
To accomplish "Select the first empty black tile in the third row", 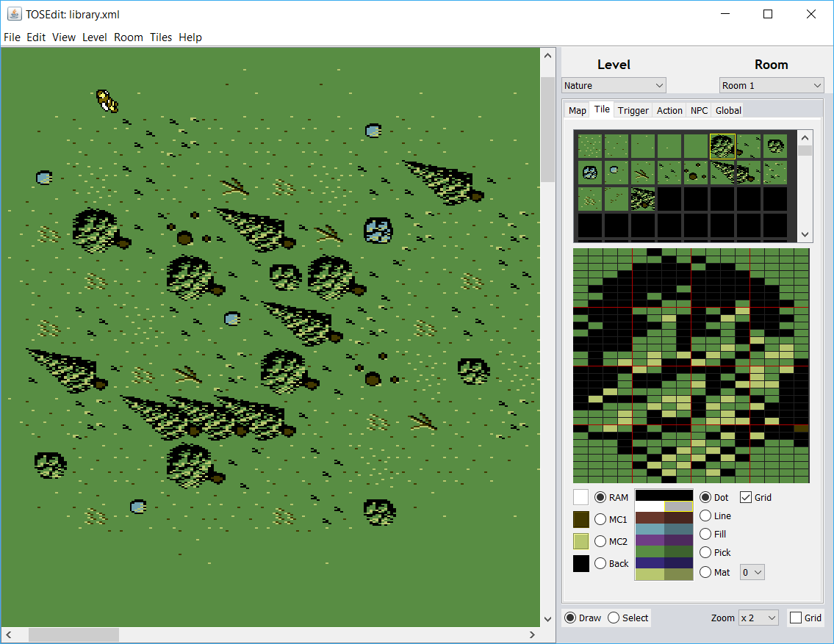I will 669,199.
